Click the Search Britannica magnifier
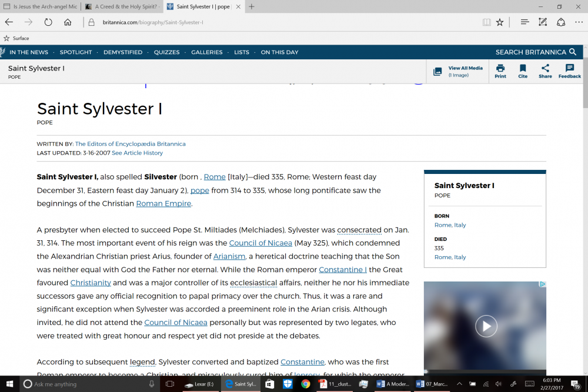Image resolution: width=588 pixels, height=392 pixels. click(x=573, y=52)
